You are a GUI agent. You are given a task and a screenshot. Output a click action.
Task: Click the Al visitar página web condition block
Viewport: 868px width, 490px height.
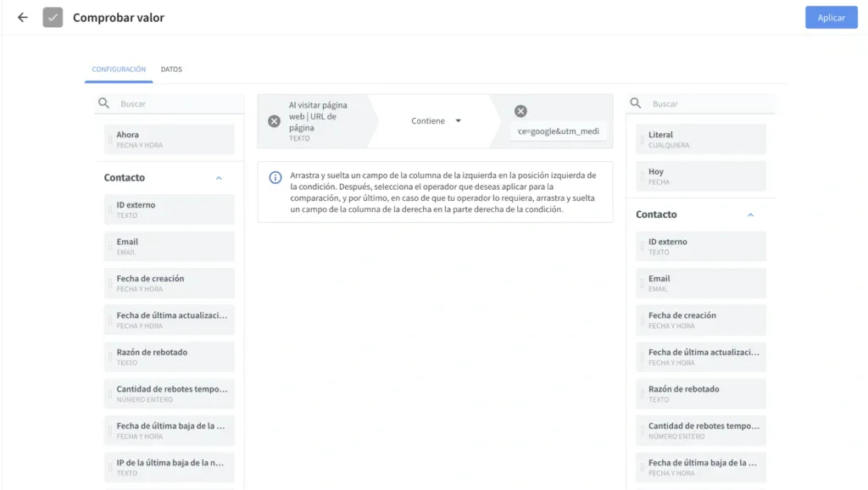pyautogui.click(x=318, y=121)
